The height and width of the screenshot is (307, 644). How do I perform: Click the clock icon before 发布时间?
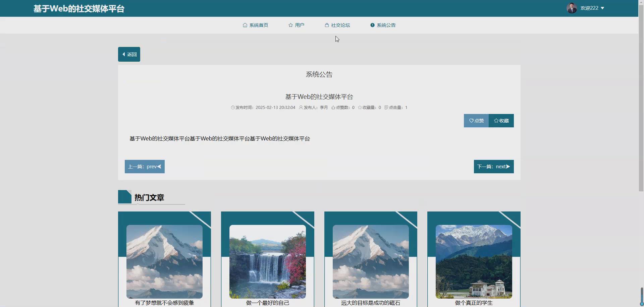(x=233, y=108)
